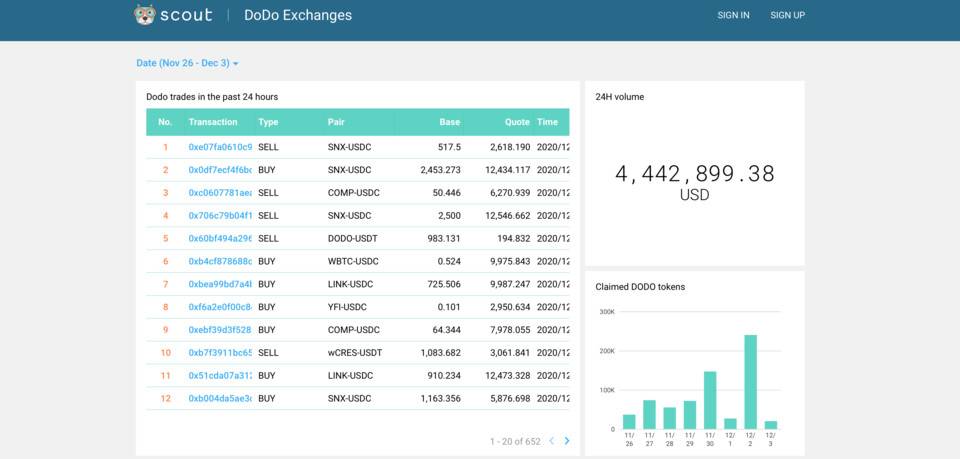Select row 10 wCRES-USDT trade
960x459 pixels.
tap(357, 353)
